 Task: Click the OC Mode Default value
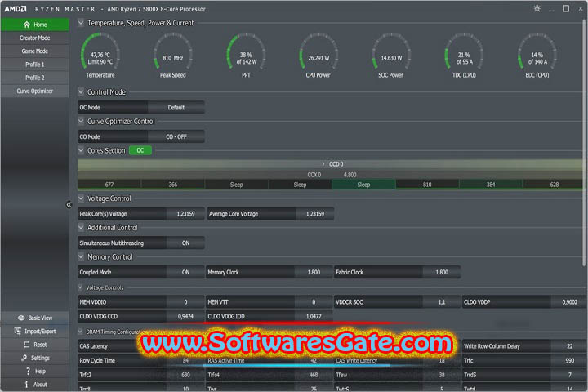176,107
